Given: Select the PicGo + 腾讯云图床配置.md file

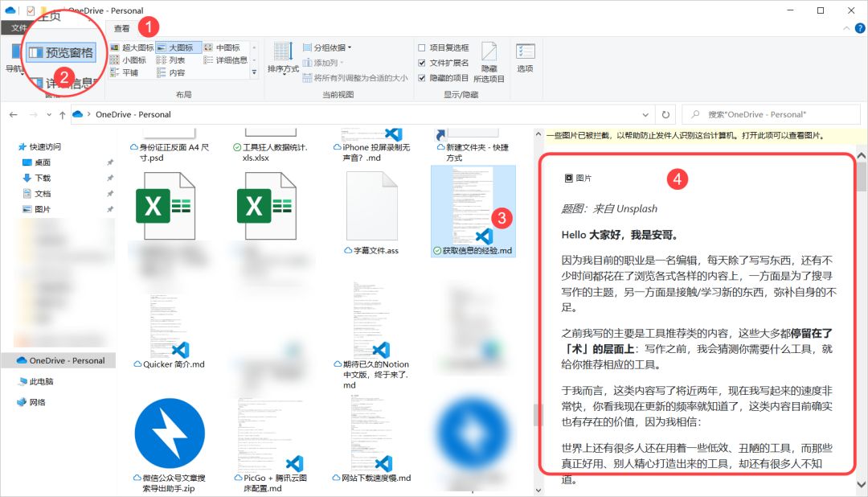Looking at the screenshot, I should pos(271,445).
